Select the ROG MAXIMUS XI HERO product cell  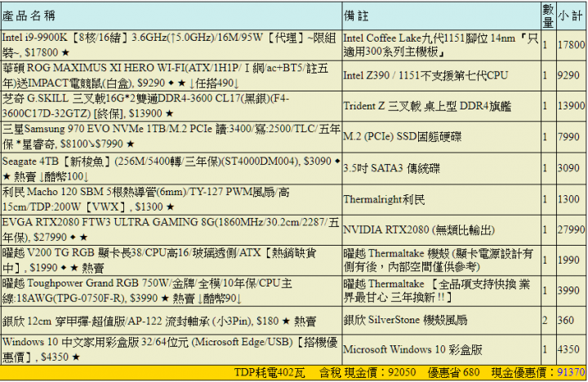click(171, 75)
